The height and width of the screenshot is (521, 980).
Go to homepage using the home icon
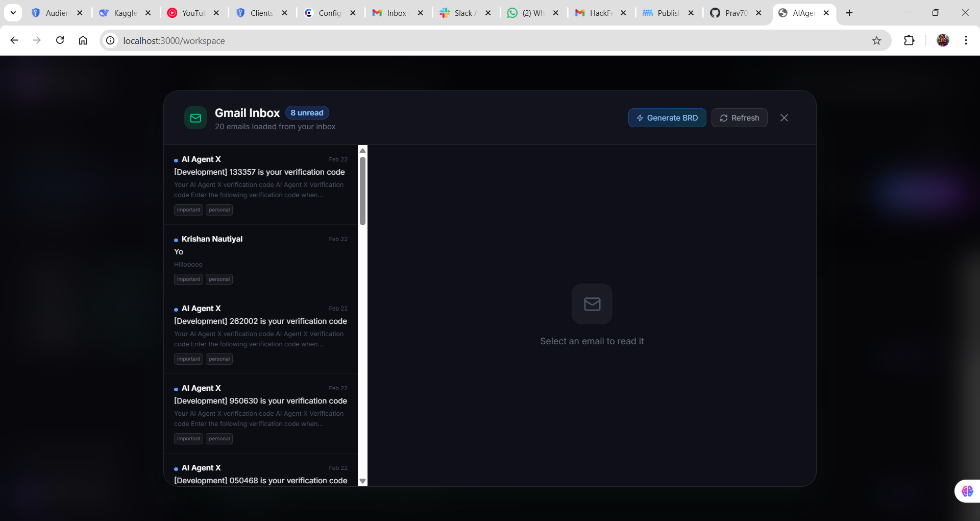83,40
